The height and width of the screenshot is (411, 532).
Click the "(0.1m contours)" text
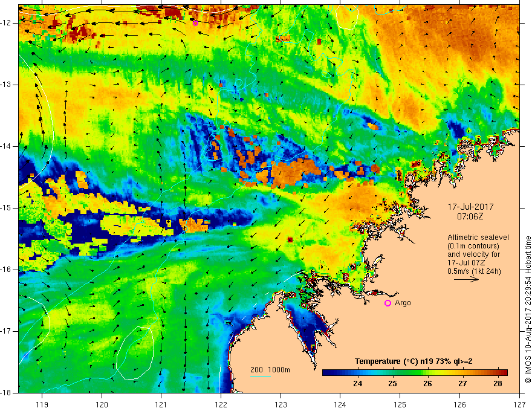point(473,246)
